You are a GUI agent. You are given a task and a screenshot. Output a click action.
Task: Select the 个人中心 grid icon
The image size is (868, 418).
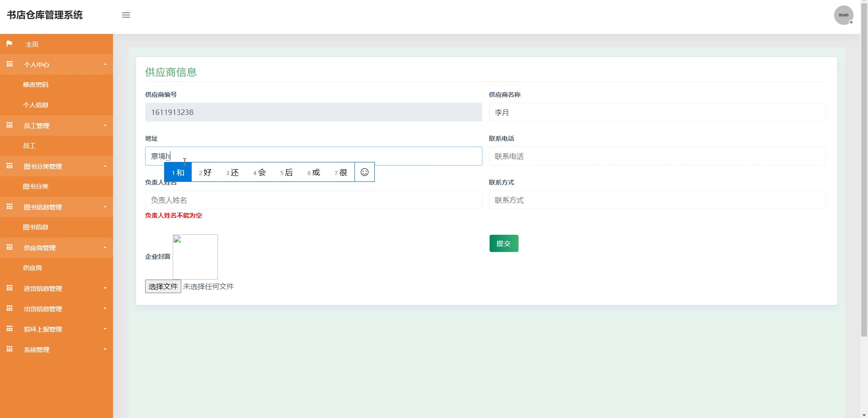(x=9, y=64)
